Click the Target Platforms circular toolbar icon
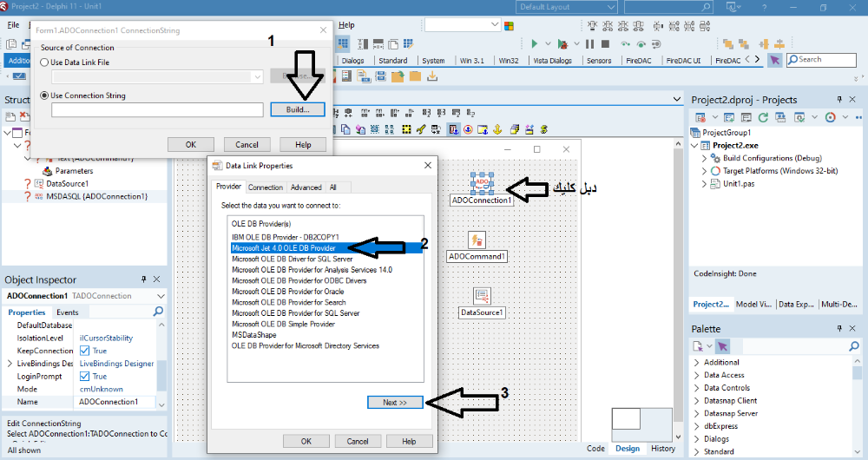Image resolution: width=868 pixels, height=460 pixels. coord(830,117)
